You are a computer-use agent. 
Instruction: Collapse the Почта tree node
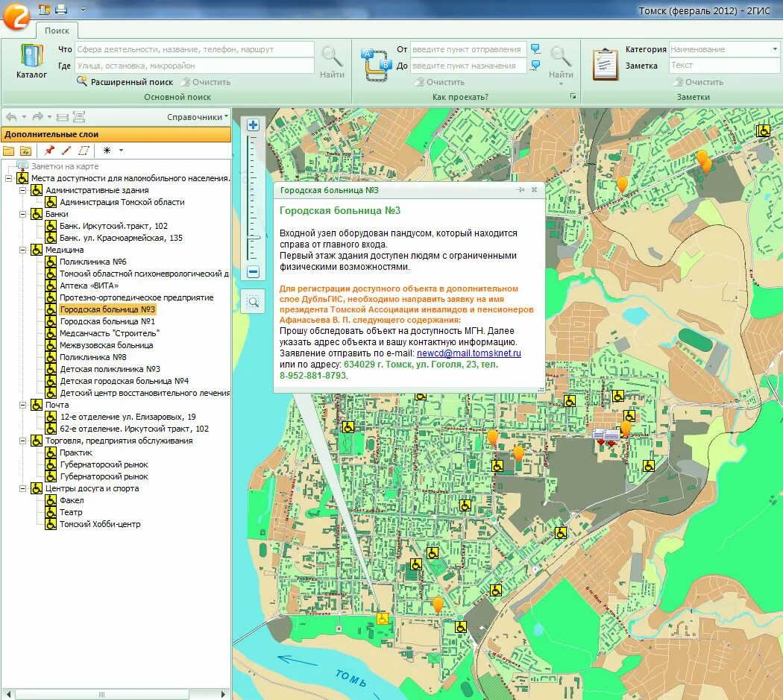[22, 405]
